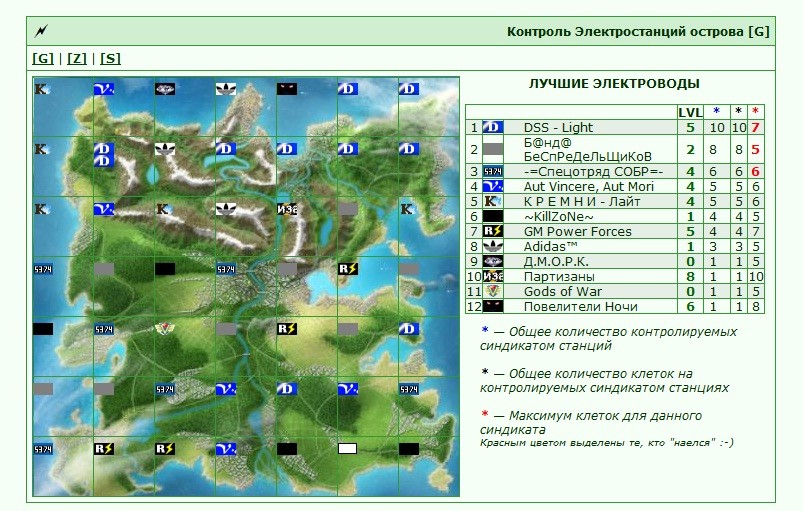
Task: Click the red asterisk column header
Action: click(x=755, y=111)
